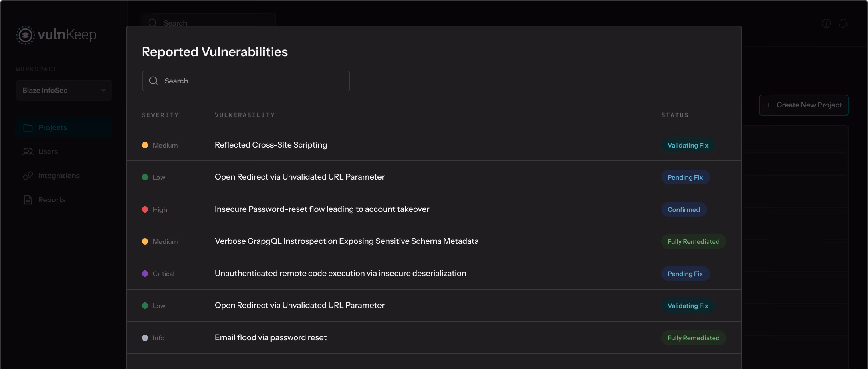Expand the Blaze InfoSec workspace dropdown
The width and height of the screenshot is (868, 369).
[x=64, y=91]
